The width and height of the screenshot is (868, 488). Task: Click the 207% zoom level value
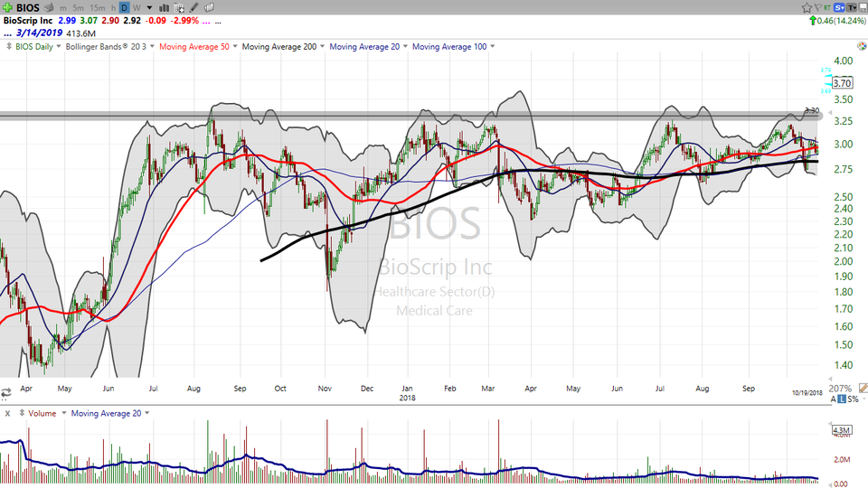840,389
